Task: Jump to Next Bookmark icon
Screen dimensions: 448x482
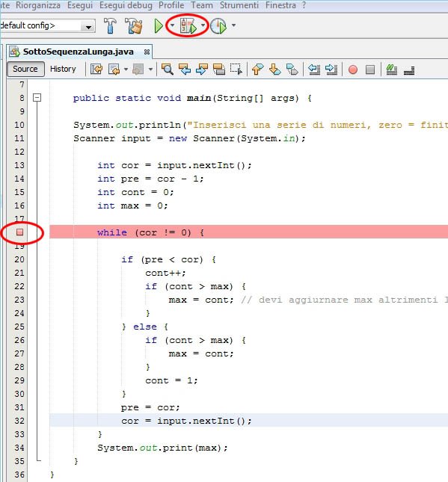Action: click(275, 69)
